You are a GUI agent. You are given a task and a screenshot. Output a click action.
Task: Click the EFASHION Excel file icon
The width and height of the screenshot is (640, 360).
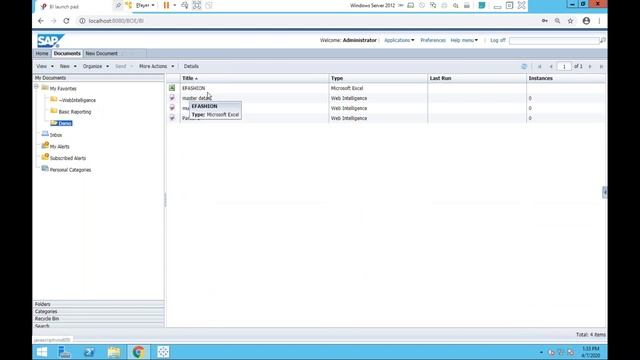click(172, 88)
